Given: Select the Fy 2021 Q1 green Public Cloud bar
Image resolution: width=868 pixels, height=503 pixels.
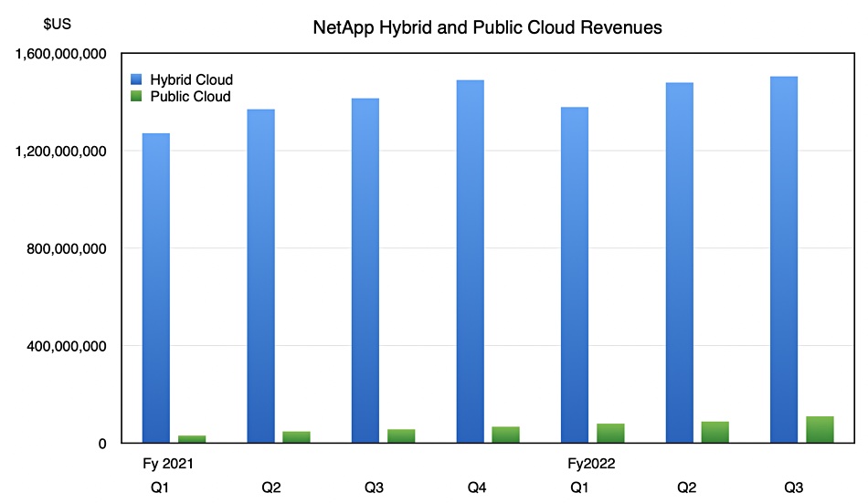Looking at the screenshot, I should (192, 439).
